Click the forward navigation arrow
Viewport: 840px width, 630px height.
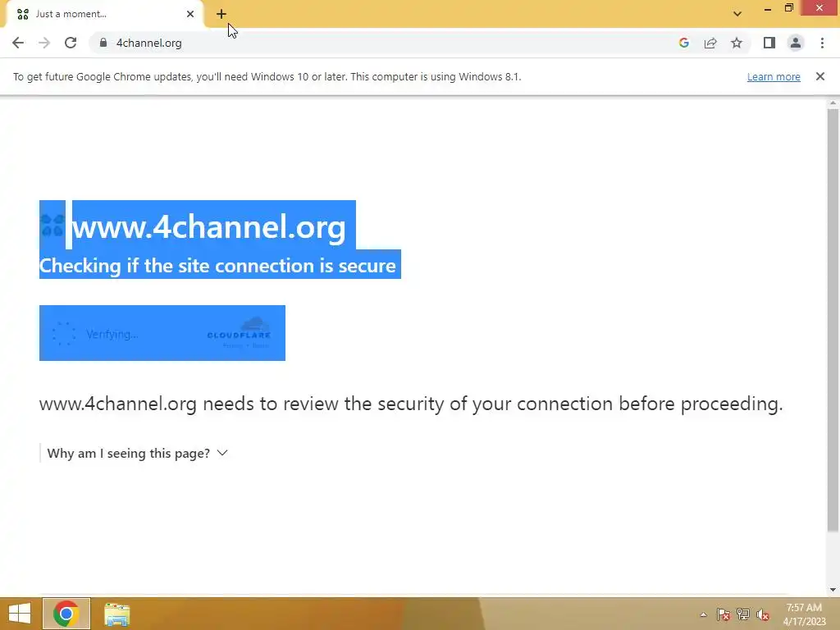(x=44, y=43)
